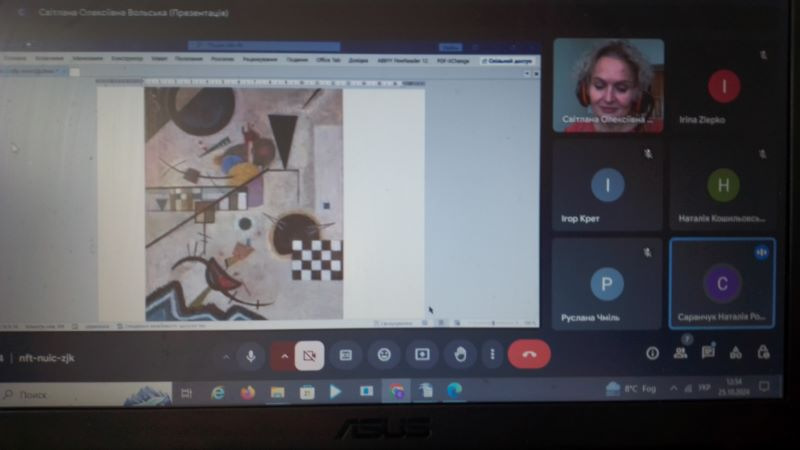Select Саранчук Наталія participant tile
Viewport: 800px width, 450px height.
(722, 283)
